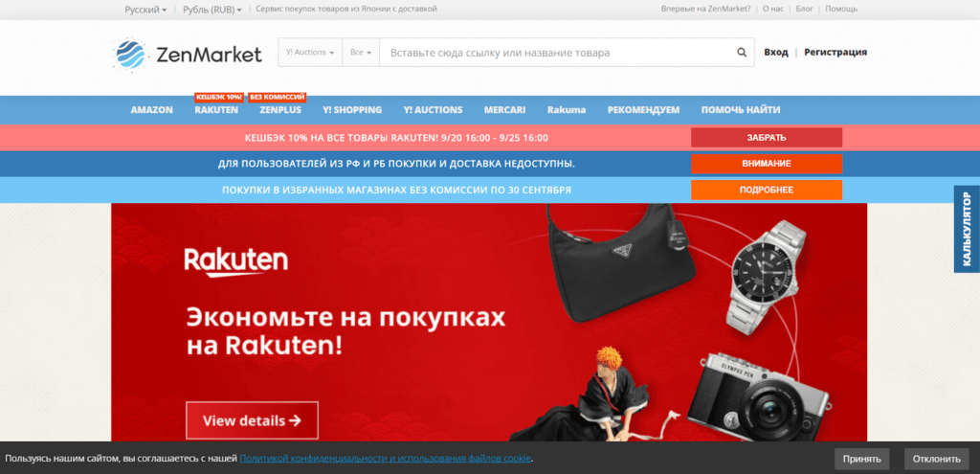Click the ZenMarket logo
Viewport: 980px width, 474px height.
(188, 55)
